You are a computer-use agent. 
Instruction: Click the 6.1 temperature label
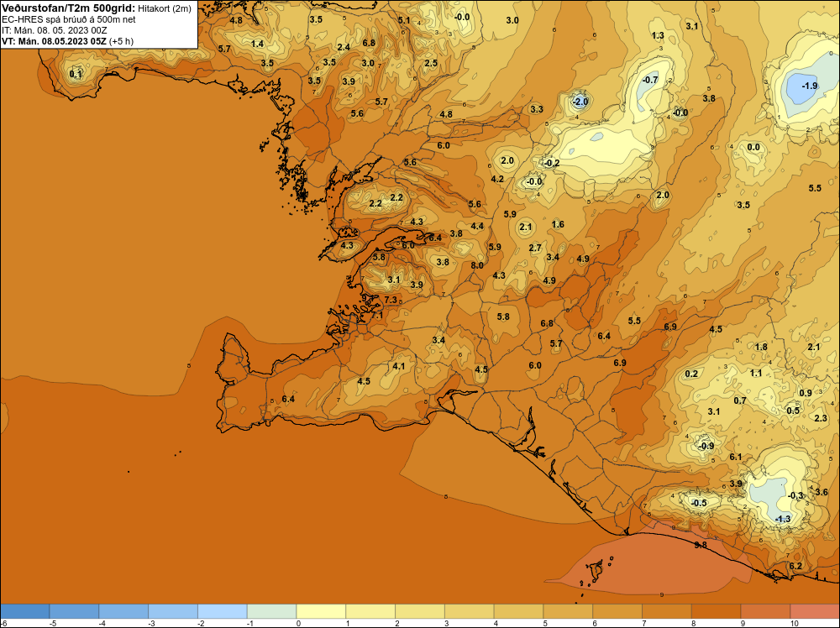coord(736,457)
